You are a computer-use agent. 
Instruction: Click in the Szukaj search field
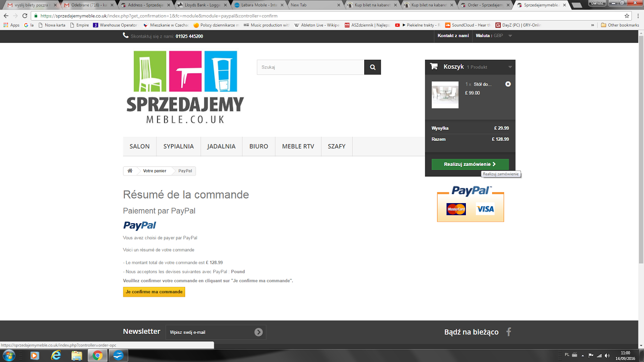310,67
